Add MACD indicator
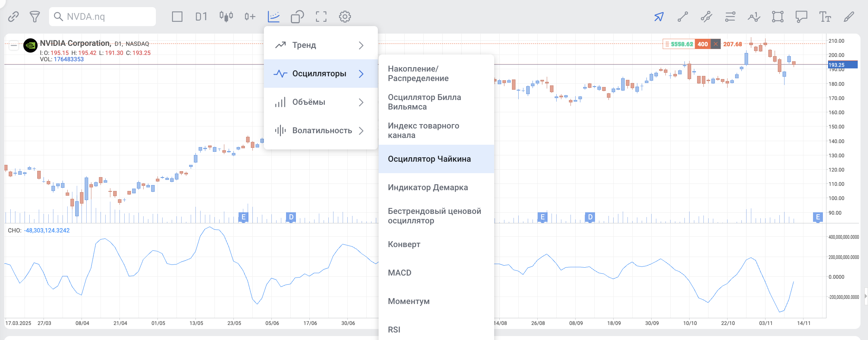 436,273
